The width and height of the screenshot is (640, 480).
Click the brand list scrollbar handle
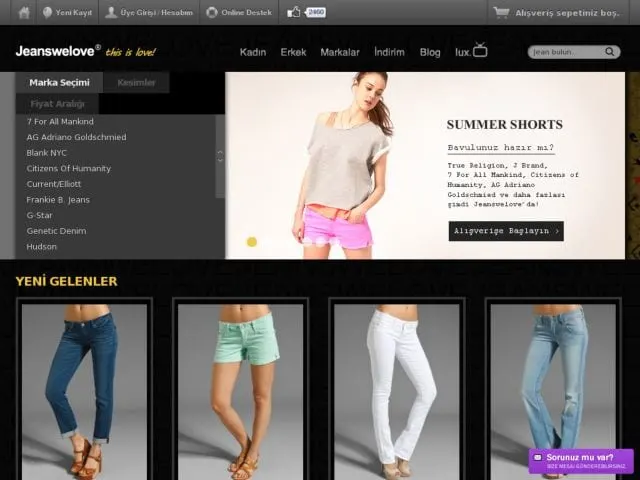click(x=220, y=156)
